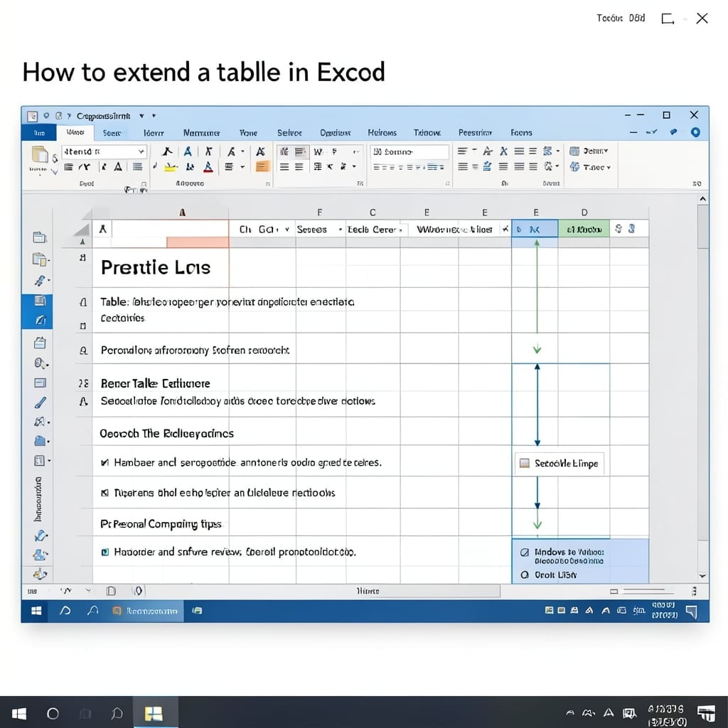Click the blue circle icon in ribbon corner

coord(695,132)
